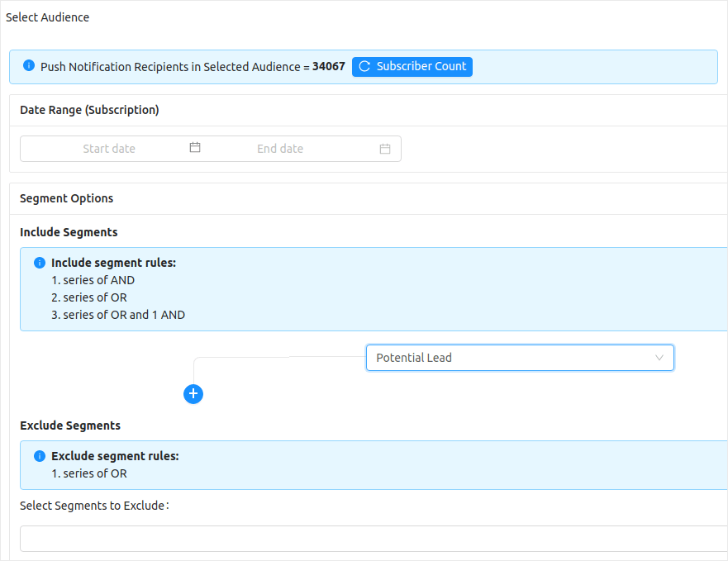Click the Exclude Segments heading
This screenshot has height=561, width=728.
[70, 426]
